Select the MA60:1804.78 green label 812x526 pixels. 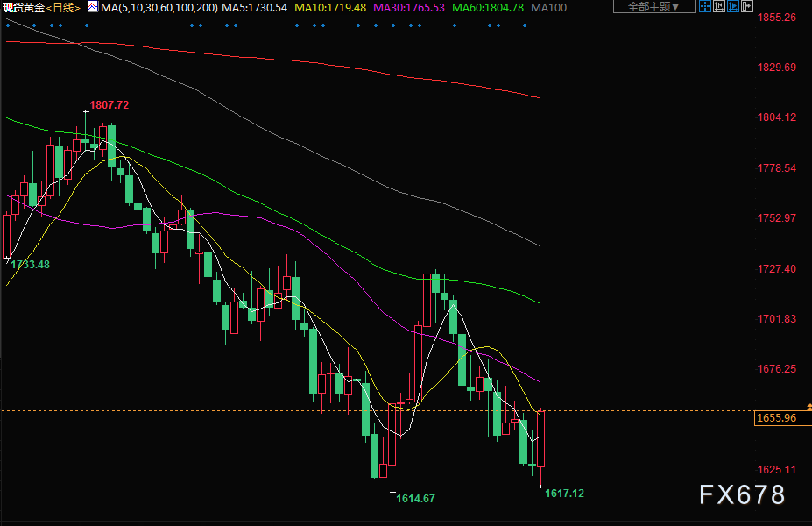[x=488, y=8]
